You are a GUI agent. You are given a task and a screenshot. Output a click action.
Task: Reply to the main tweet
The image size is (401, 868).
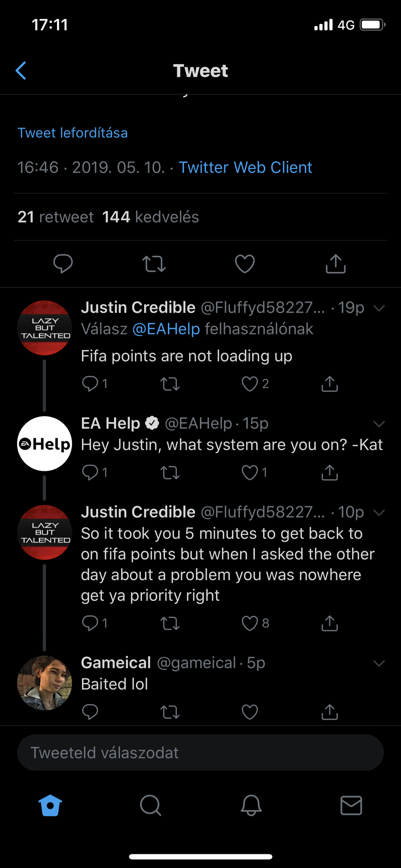pos(63,263)
